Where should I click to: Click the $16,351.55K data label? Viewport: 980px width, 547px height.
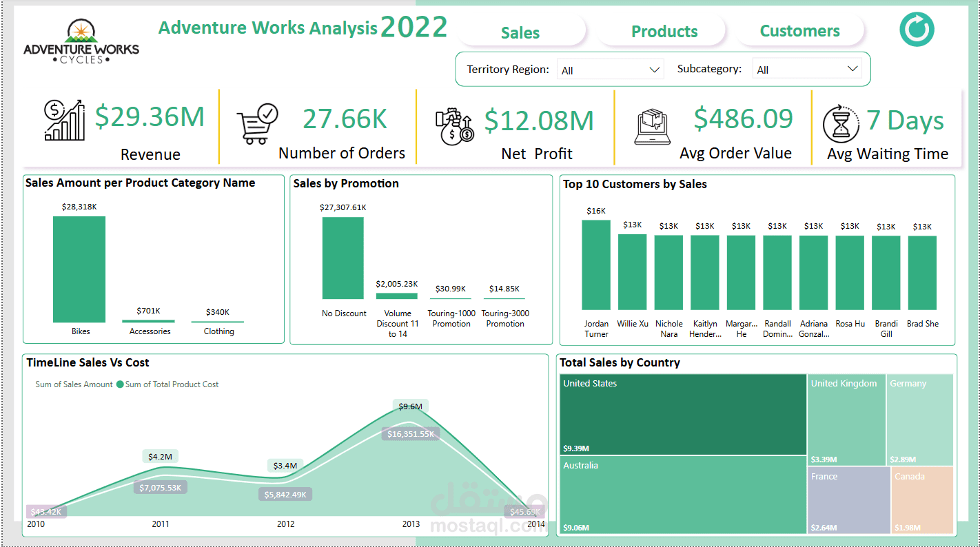pos(411,434)
